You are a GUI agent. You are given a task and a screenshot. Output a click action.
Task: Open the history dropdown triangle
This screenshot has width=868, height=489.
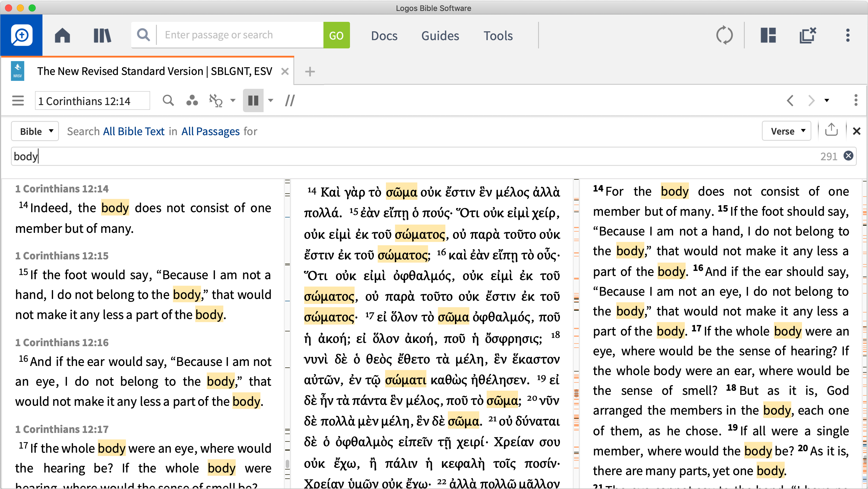pos(826,101)
